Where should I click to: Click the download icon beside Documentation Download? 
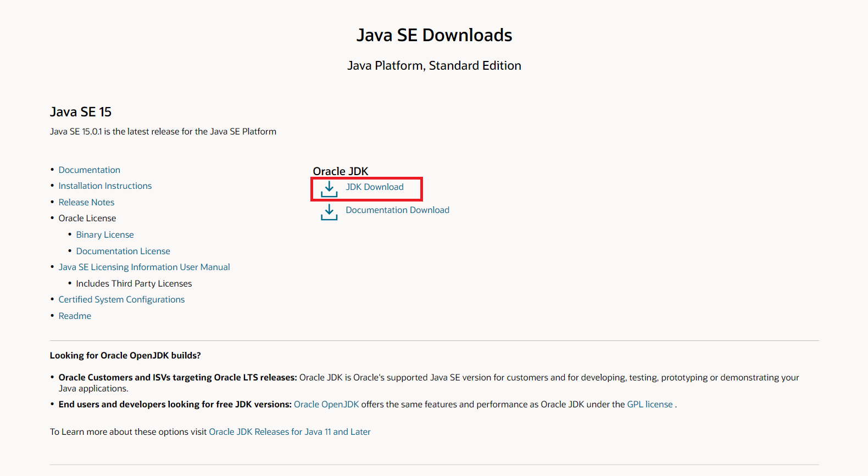click(x=329, y=212)
